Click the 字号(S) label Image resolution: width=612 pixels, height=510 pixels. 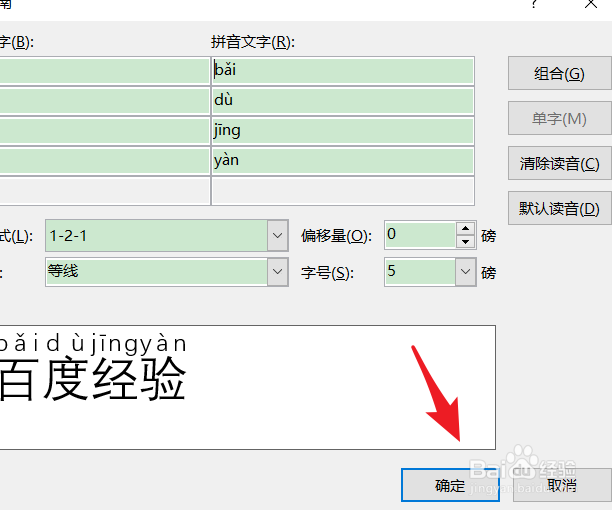click(327, 272)
